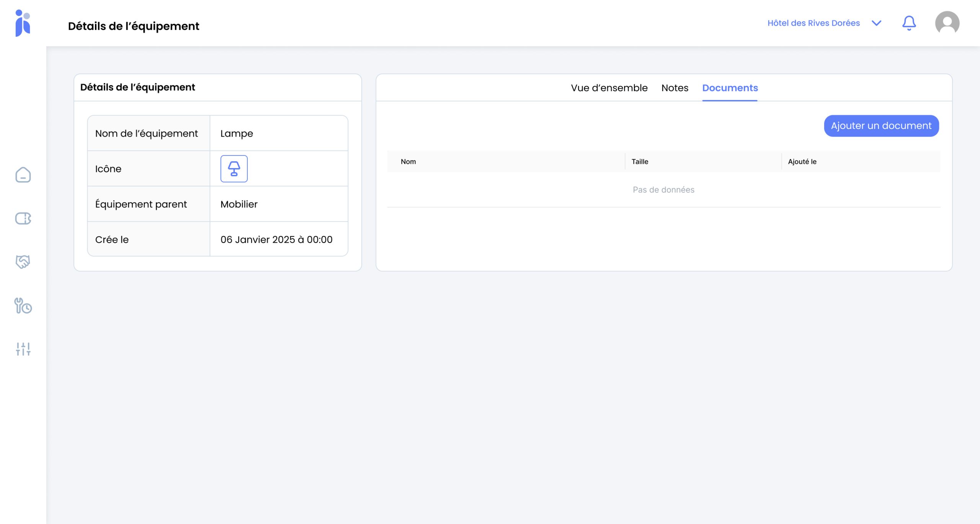
Task: Click the Hôtel des Rives Dorées selector
Action: (813, 23)
